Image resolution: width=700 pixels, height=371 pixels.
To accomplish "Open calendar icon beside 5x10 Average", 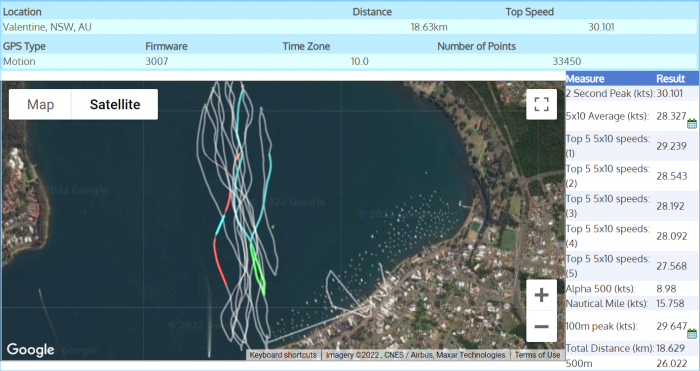I will click(x=692, y=124).
